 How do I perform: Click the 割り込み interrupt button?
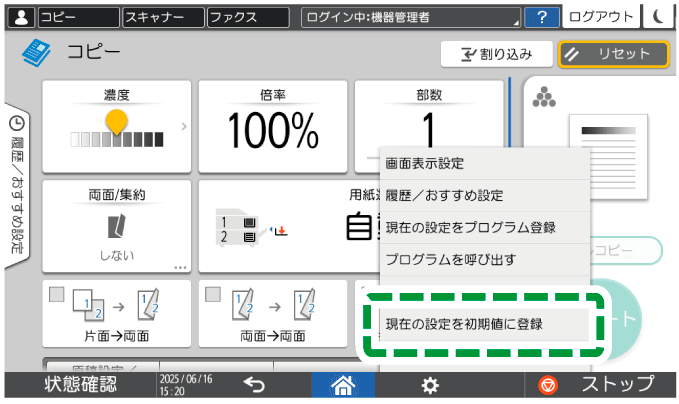point(496,54)
